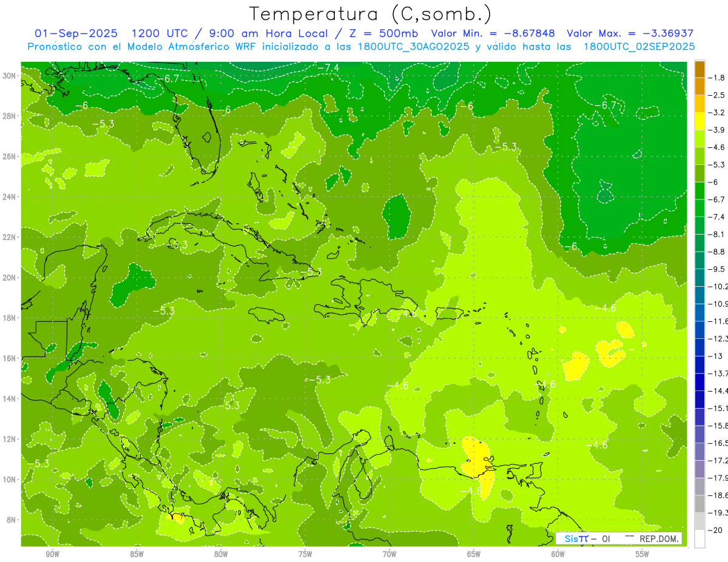Image resolution: width=728 pixels, height=562 pixels.
Task: Pick the yellow swatch between -3.2 and -3.9
Action: click(x=699, y=121)
